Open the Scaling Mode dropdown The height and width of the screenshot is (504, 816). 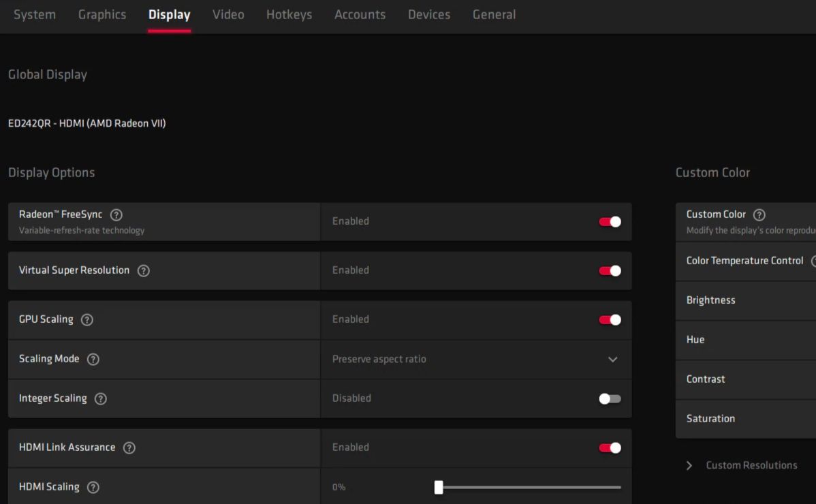[x=612, y=359]
